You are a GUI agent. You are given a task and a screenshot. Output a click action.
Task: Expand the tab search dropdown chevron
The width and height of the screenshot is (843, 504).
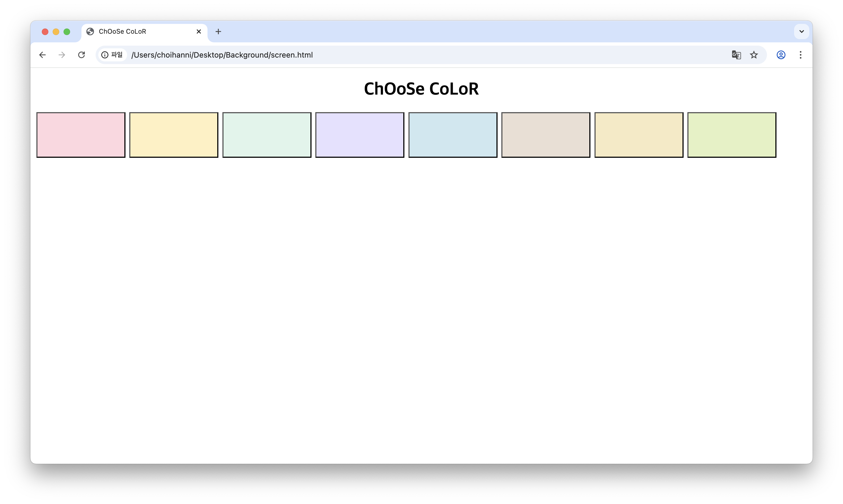[x=801, y=31]
